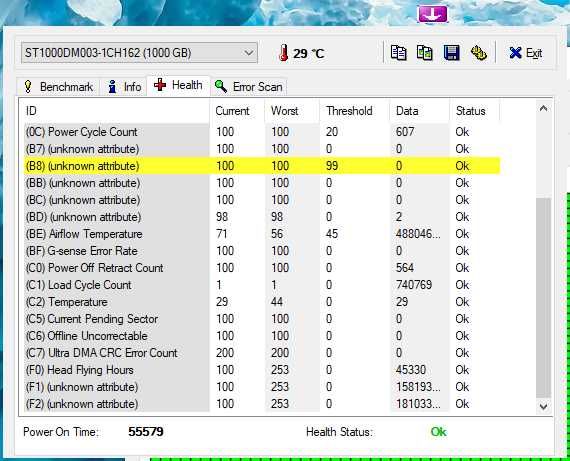570x461 pixels.
Task: Select the (F2) unknown attribute row
Action: pyautogui.click(x=262, y=404)
